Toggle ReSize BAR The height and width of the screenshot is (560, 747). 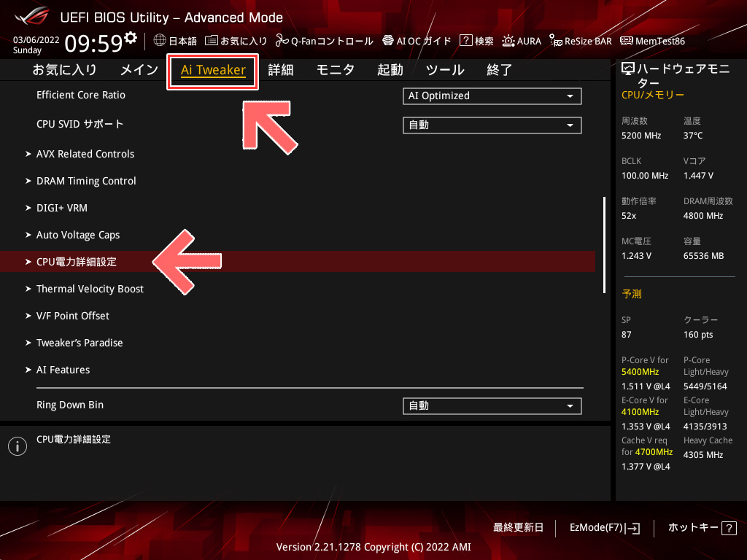[x=580, y=41]
